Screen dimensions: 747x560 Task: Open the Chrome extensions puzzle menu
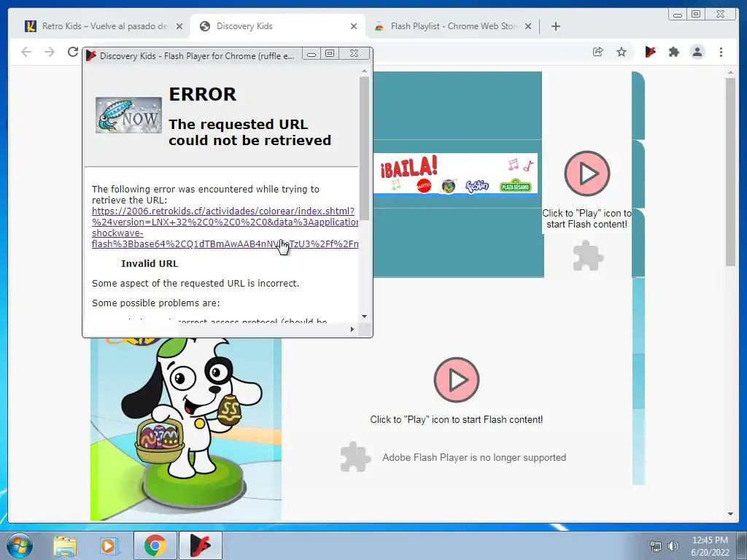673,52
